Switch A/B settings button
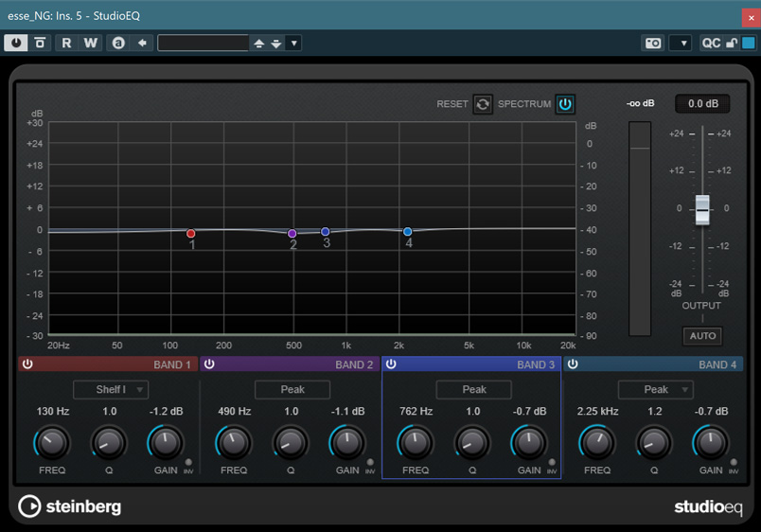This screenshot has height=532, width=761. (118, 43)
